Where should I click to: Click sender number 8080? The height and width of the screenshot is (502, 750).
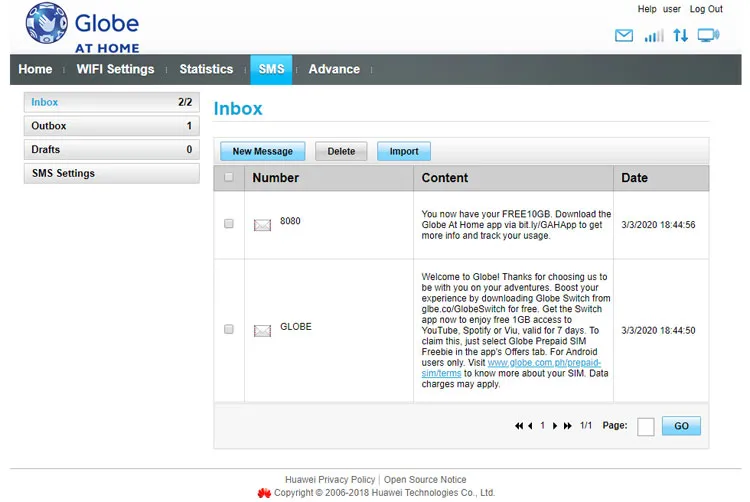pos(290,221)
